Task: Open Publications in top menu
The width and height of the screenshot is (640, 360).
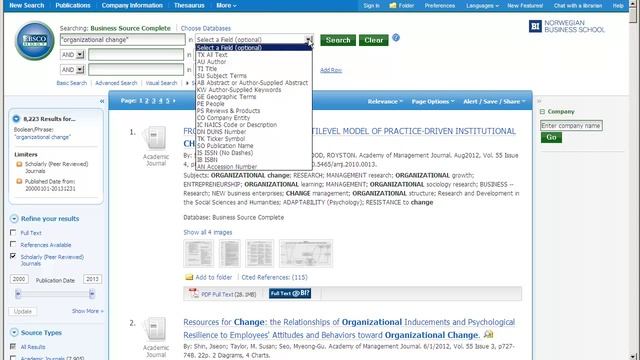Action: point(73,6)
